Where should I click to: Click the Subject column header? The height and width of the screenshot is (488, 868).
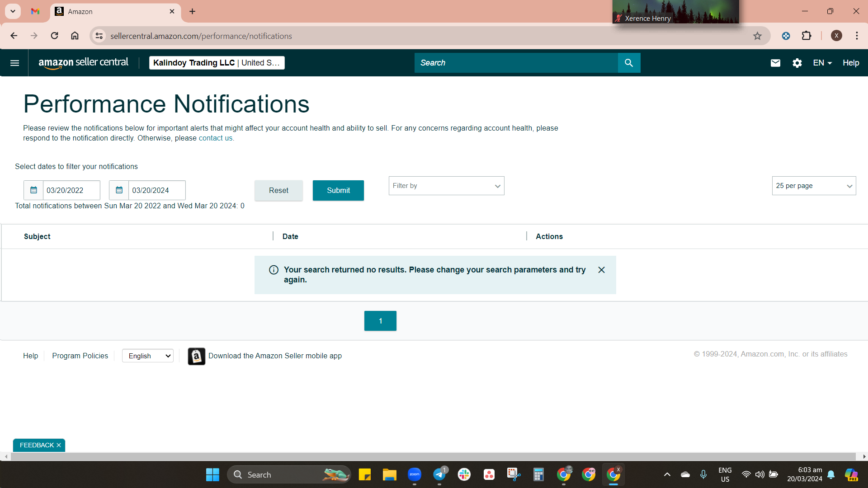(x=37, y=236)
